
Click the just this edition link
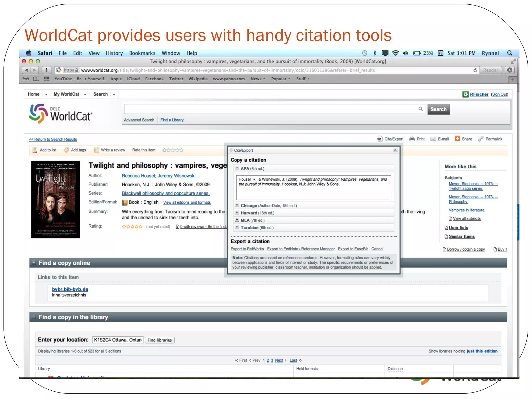point(482,351)
